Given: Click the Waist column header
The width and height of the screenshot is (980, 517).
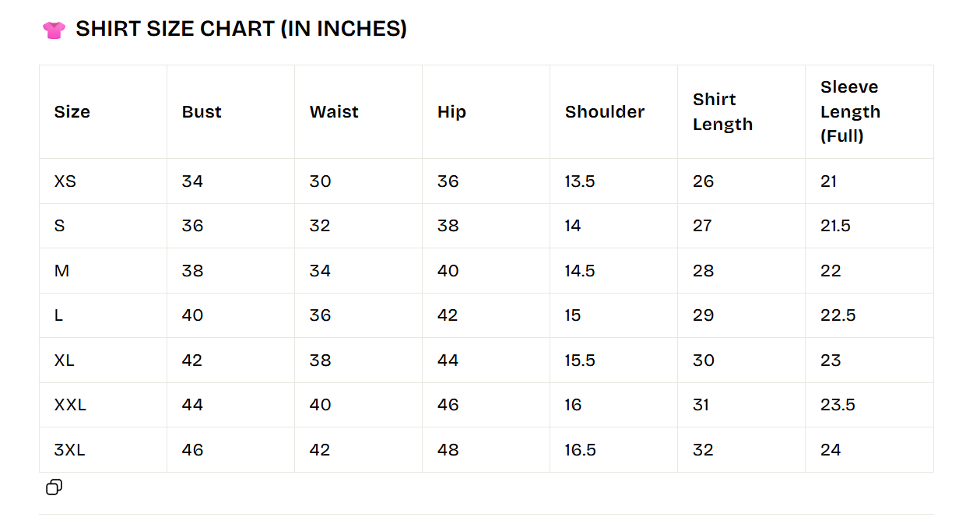Looking at the screenshot, I should point(334,112).
